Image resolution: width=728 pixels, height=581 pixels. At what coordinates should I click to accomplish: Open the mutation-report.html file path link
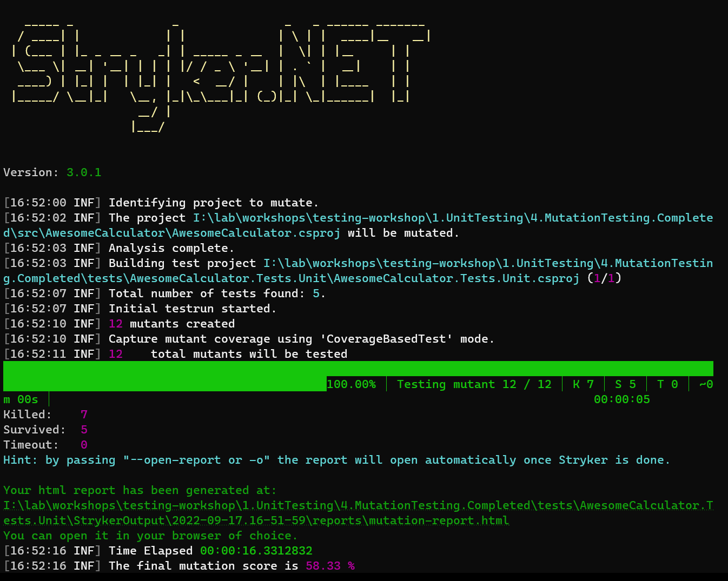pos(358,513)
